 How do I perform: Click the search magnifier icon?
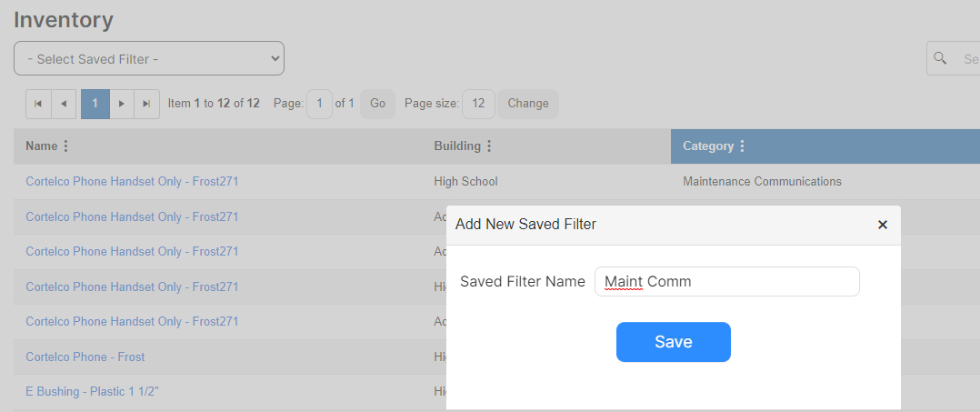coord(939,58)
